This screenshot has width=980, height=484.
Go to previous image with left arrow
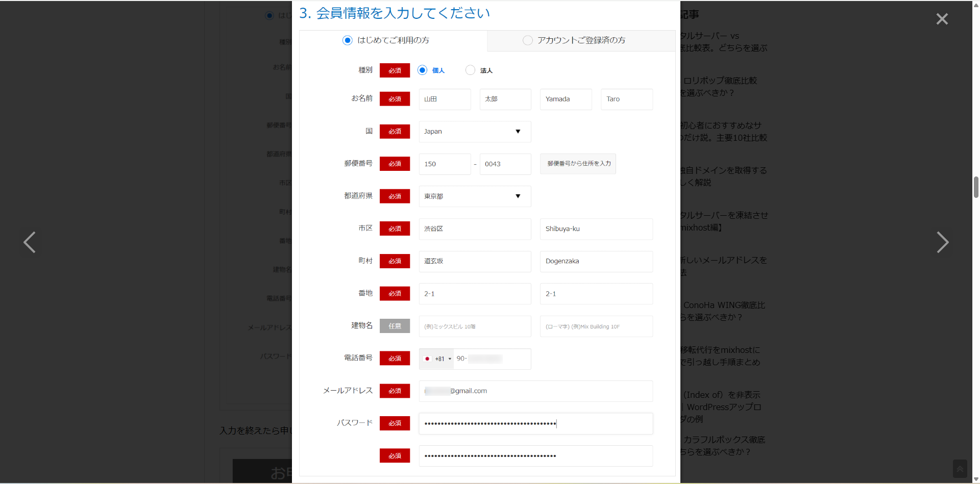(30, 242)
